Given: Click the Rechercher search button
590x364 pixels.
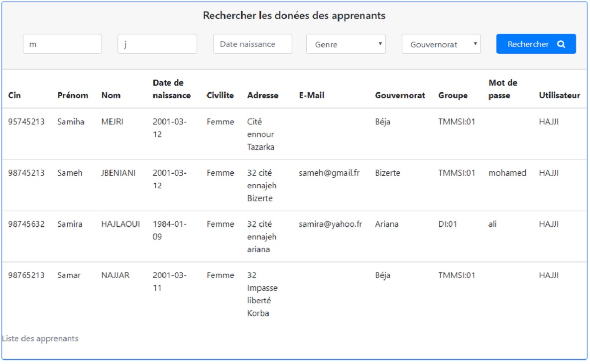Looking at the screenshot, I should pos(536,44).
